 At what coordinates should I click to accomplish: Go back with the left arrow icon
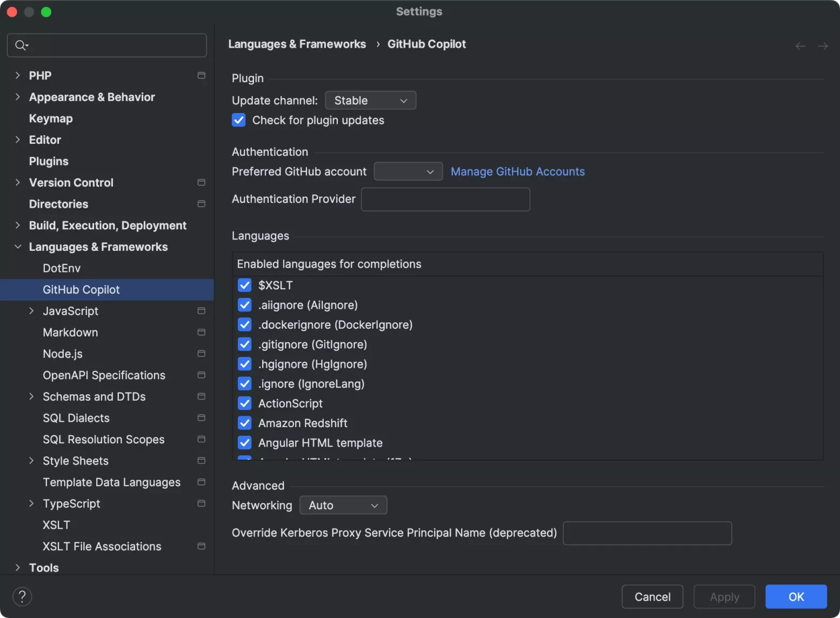(801, 46)
